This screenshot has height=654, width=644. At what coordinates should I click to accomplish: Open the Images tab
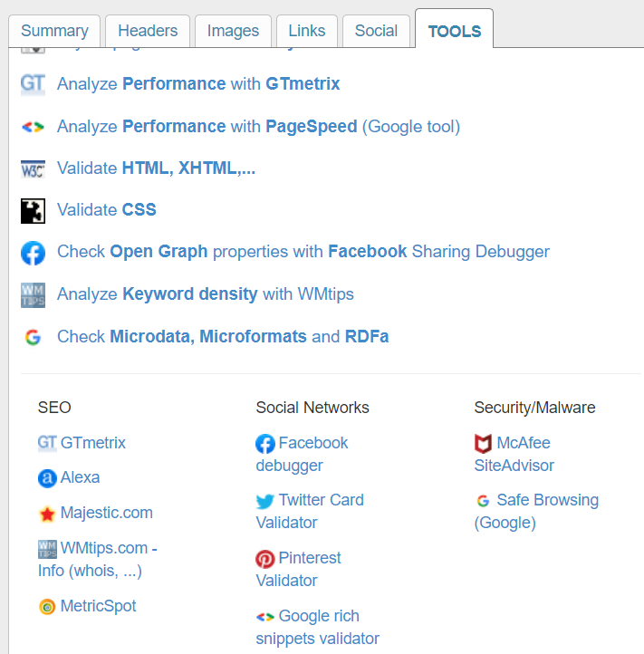[x=233, y=31]
